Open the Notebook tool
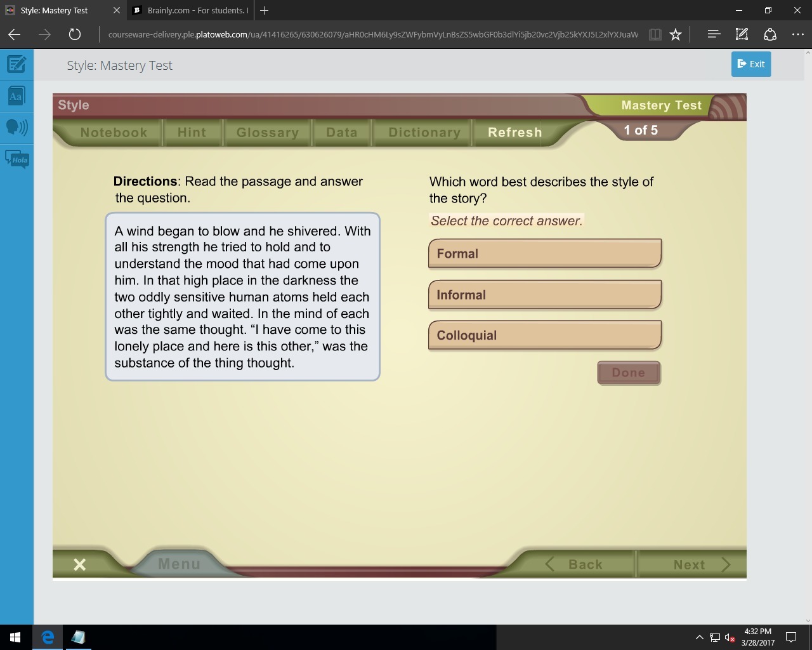Viewport: 812px width, 650px height. tap(114, 132)
